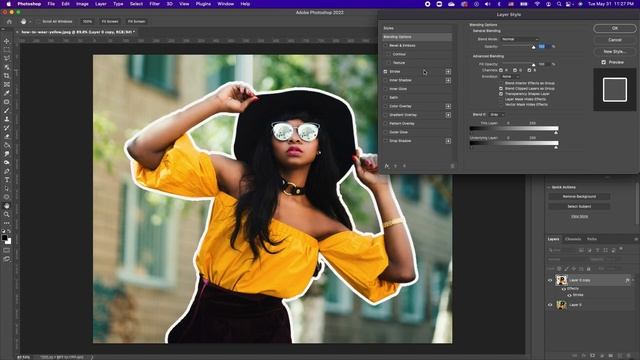Toggle Blend Clipped Layers as Group checkbox
The height and width of the screenshot is (360, 640).
point(501,89)
